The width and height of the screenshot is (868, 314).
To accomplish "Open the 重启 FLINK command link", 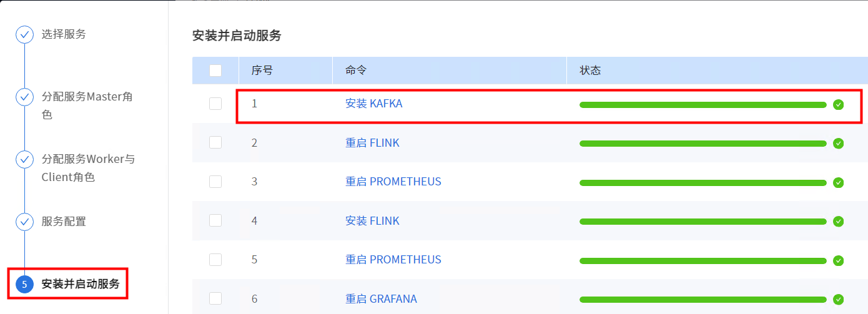I will point(372,143).
